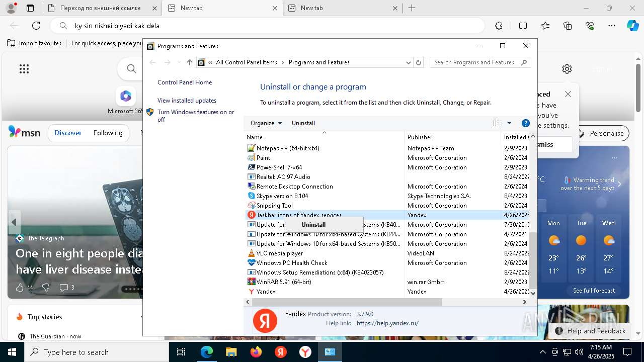
Task: Select Windows Setup Remediations (x64) (KB4023057) row
Action: [386, 272]
